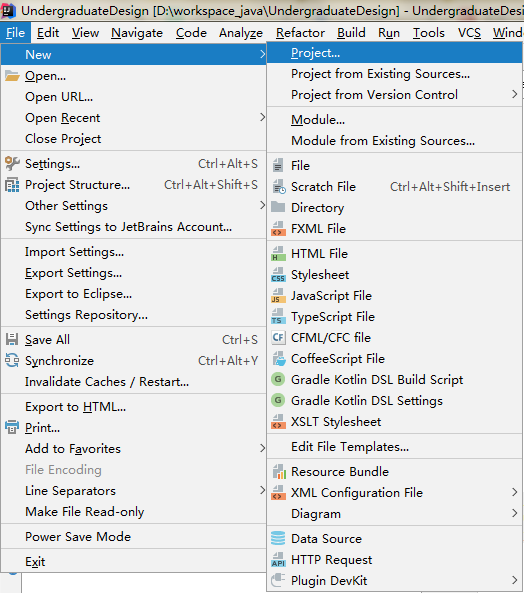524x593 pixels.
Task: Expand Project from Version Control arrow
Action: click(x=515, y=94)
